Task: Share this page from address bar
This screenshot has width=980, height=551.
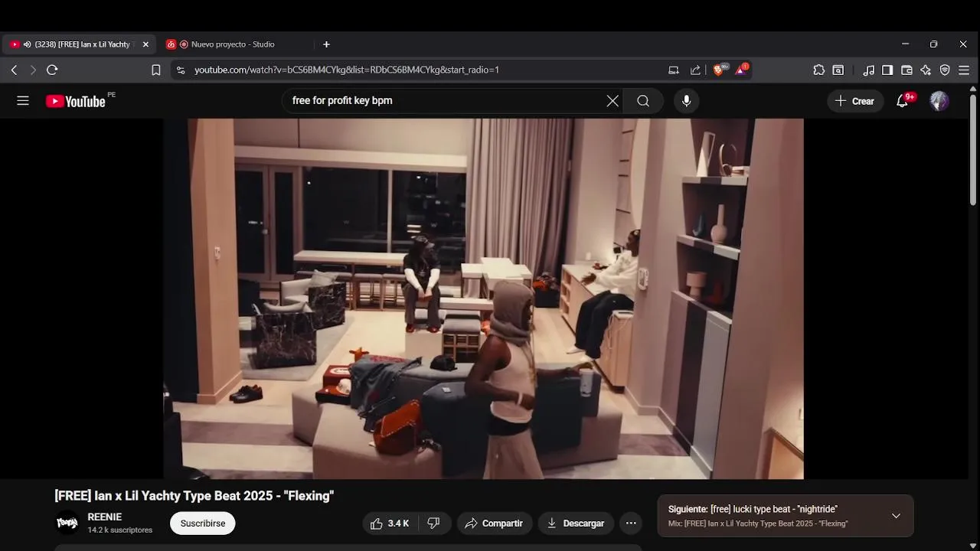Action: pyautogui.click(x=695, y=70)
